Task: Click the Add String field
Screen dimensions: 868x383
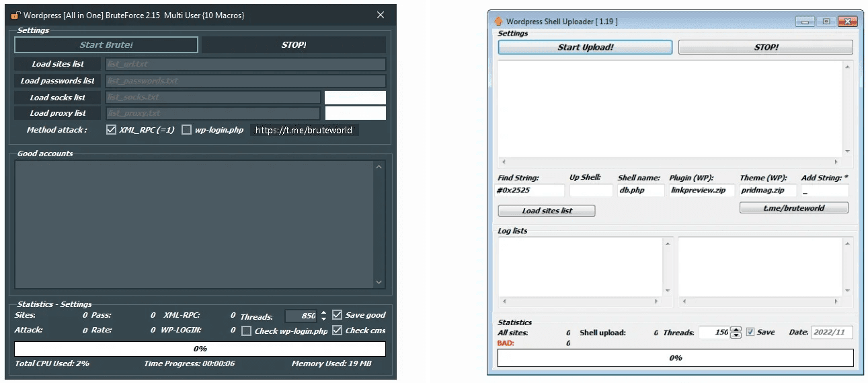Action: point(825,190)
